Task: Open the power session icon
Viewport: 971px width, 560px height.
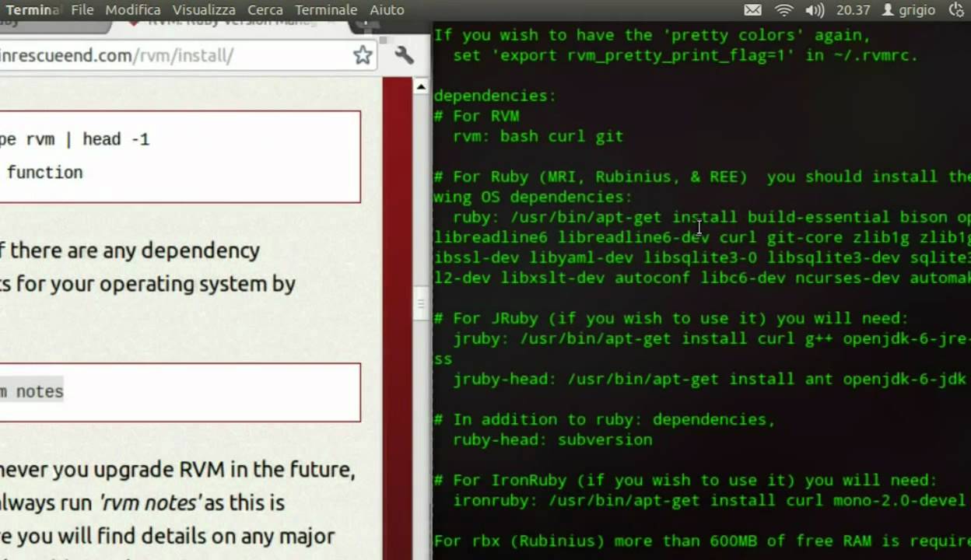Action: (x=957, y=10)
